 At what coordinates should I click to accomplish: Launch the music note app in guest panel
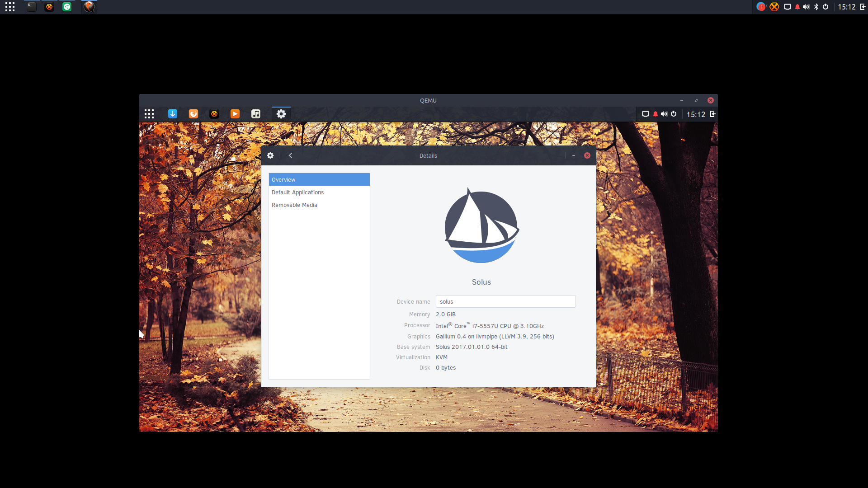[256, 114]
